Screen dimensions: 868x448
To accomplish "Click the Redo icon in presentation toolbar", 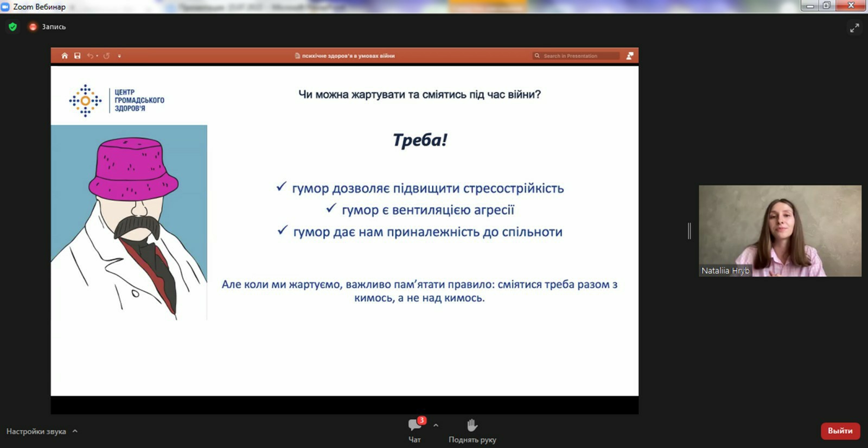I will (106, 56).
